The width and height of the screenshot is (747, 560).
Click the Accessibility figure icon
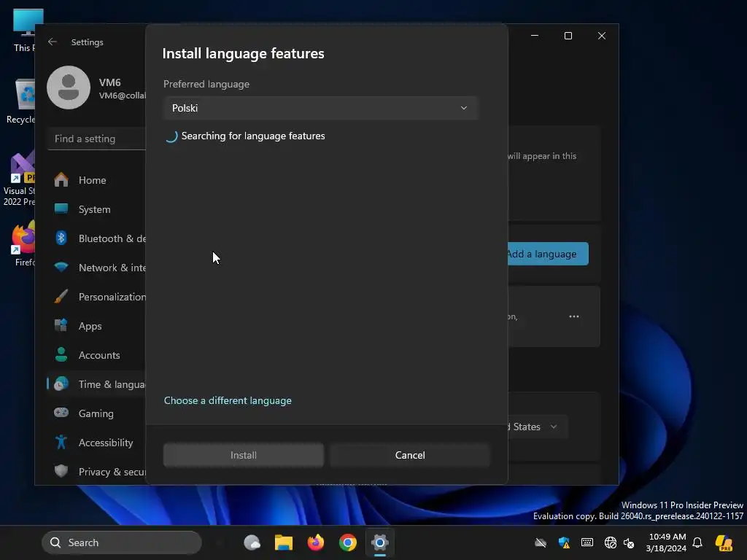pos(61,442)
